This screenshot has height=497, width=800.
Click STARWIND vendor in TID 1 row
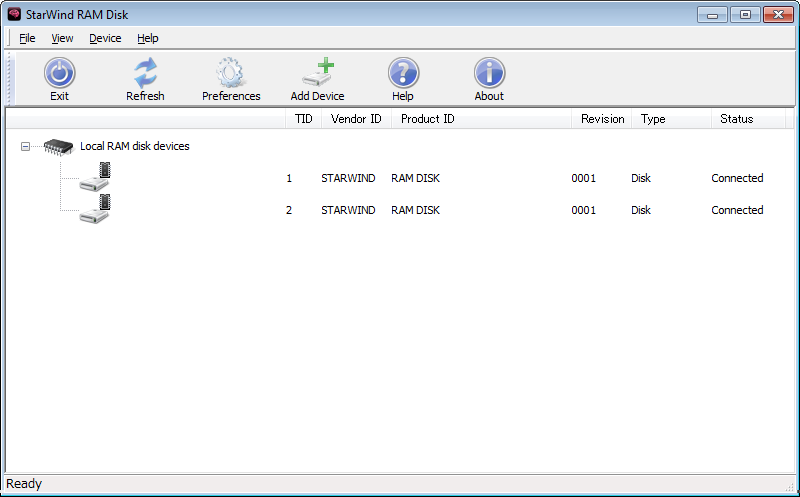(x=348, y=178)
